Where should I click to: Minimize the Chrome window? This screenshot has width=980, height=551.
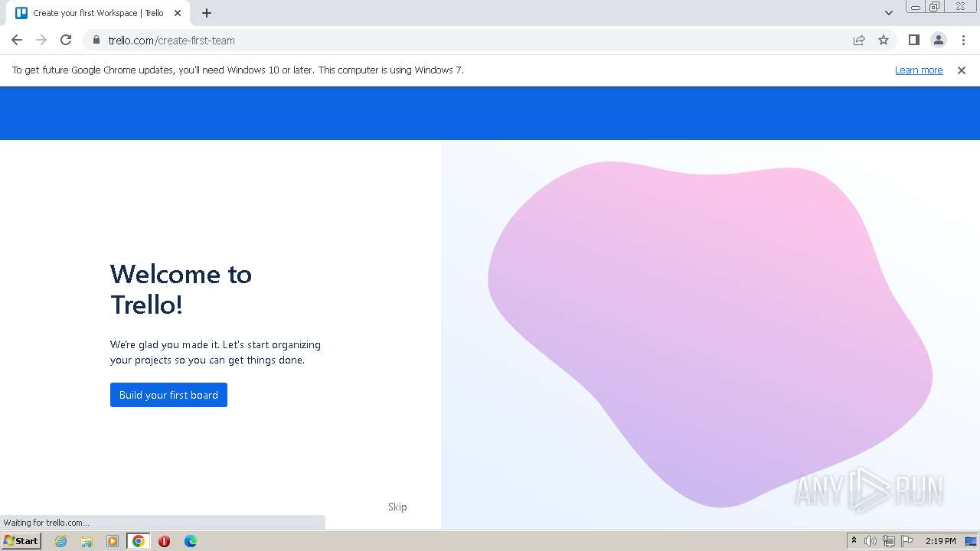915,7
